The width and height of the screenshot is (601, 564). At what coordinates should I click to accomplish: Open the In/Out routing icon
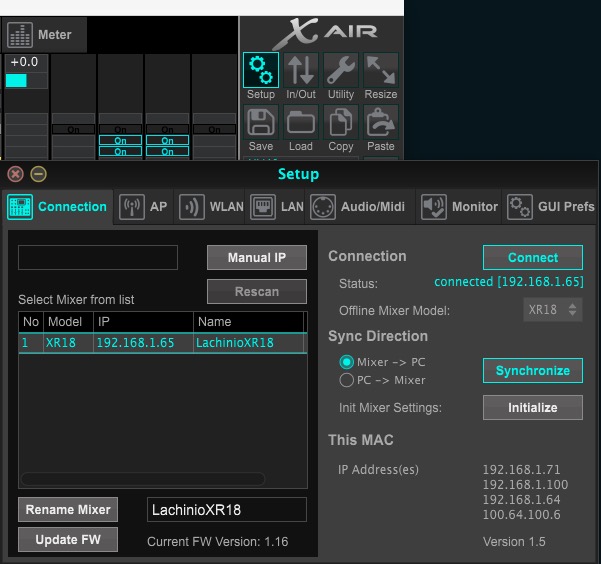coord(301,71)
